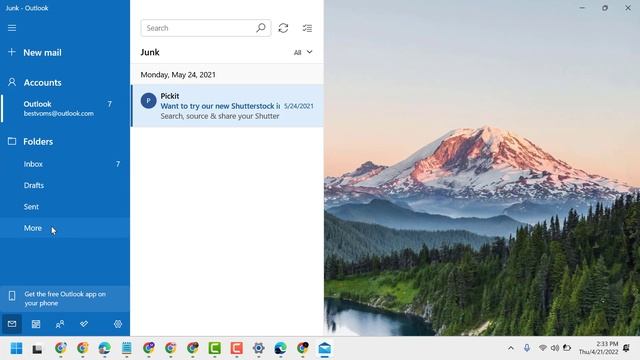Open the Notepad taskbar icon
Image resolution: width=640 pixels, height=360 pixels.
click(x=127, y=348)
